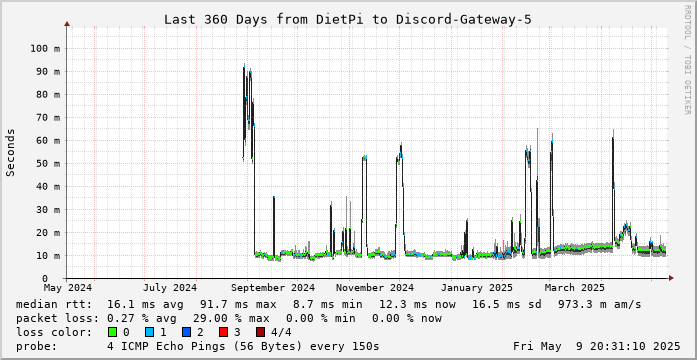Click the '10 m' y-axis value
This screenshot has height=360, width=697.
click(48, 256)
